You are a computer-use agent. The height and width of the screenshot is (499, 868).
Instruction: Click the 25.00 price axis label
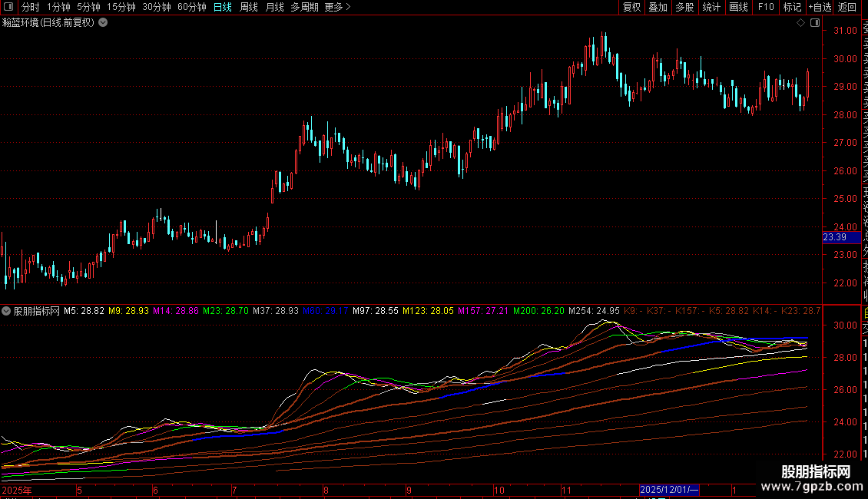point(845,199)
